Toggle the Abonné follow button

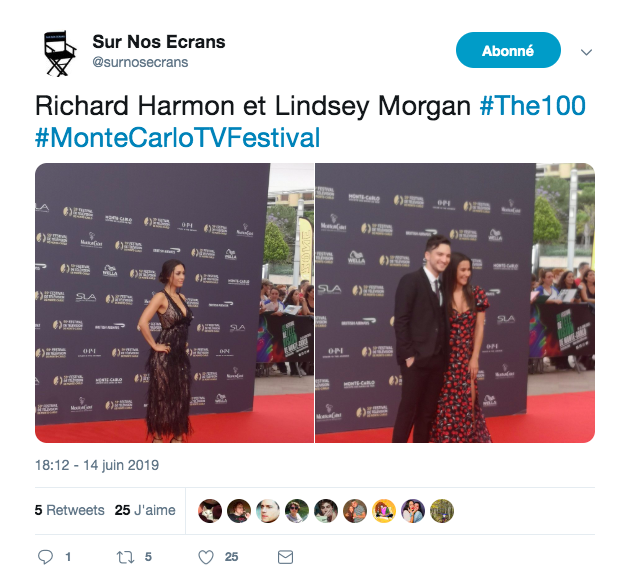click(508, 50)
